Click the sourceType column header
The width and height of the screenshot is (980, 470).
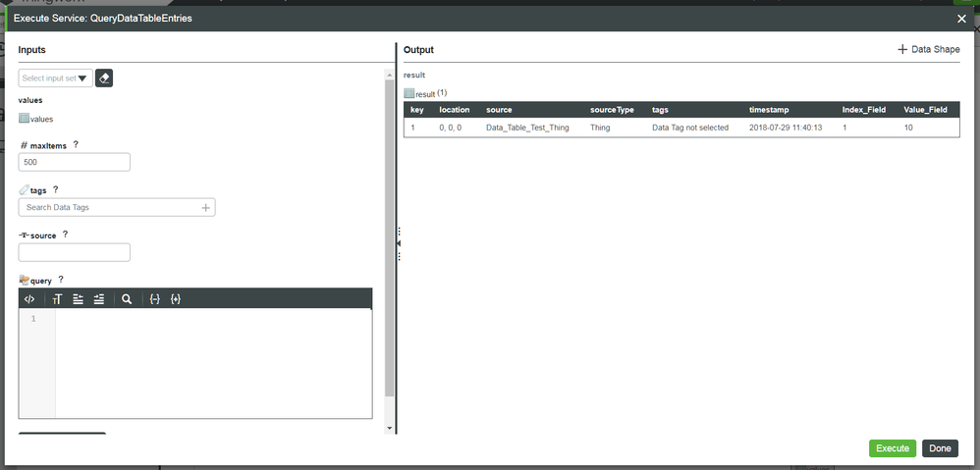pos(612,110)
